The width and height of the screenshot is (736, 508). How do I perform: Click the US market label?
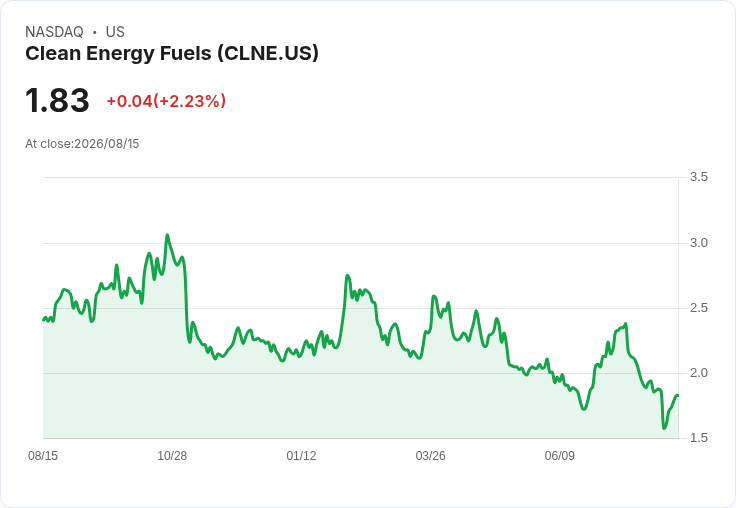(x=115, y=32)
